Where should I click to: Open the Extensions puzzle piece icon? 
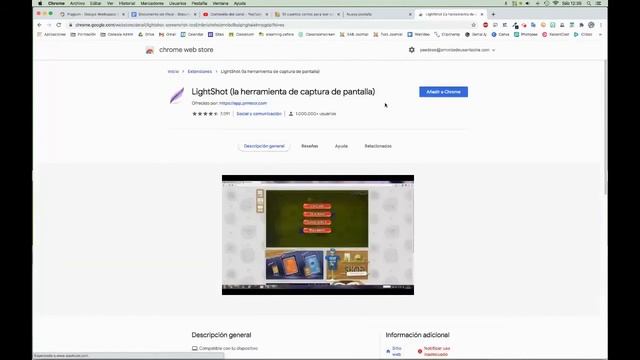click(x=582, y=25)
